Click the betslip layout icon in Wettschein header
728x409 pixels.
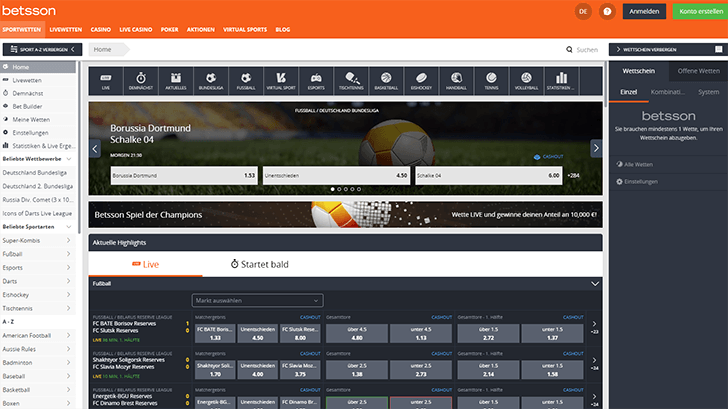tap(719, 49)
